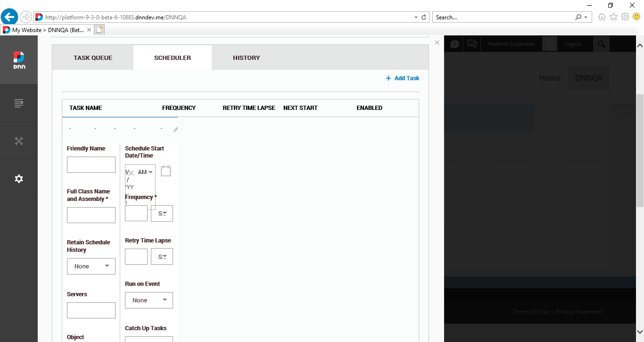Switch to the Task Queue tab
The height and width of the screenshot is (342, 644).
tap(93, 57)
